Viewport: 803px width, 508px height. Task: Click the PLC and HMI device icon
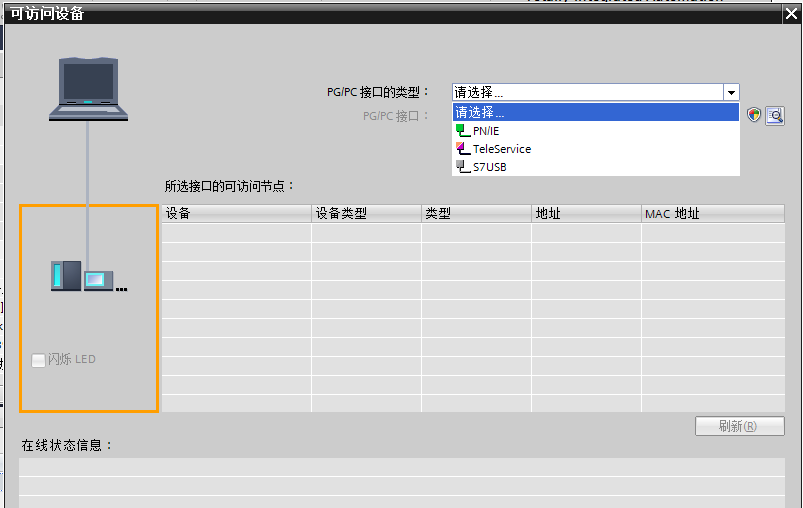(x=89, y=276)
